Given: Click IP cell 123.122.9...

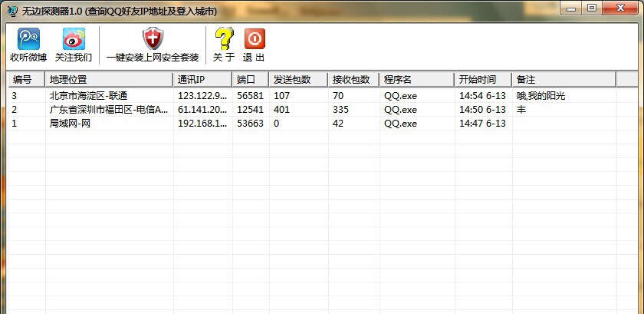Looking at the screenshot, I should click(x=202, y=96).
